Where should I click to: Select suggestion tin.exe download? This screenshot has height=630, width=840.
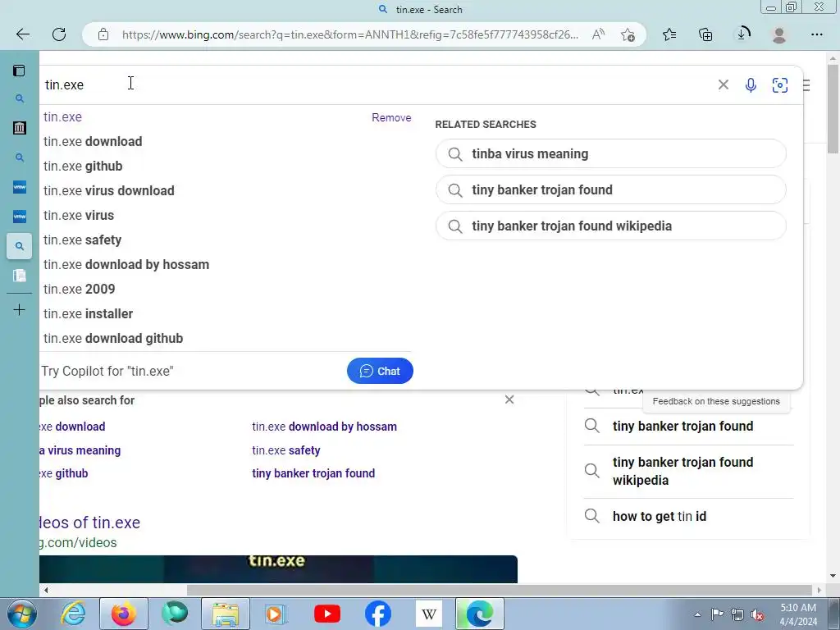tap(93, 141)
